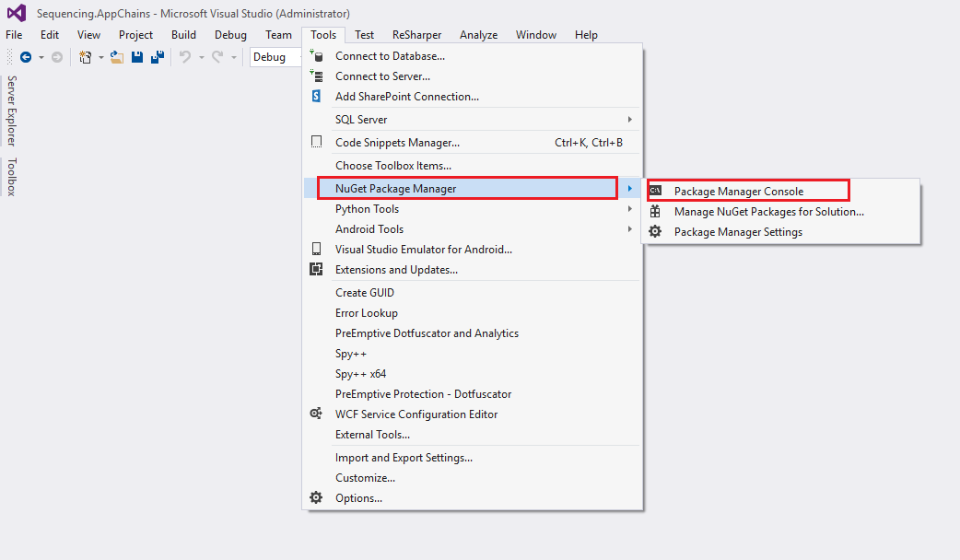Image resolution: width=960 pixels, height=560 pixels.
Task: Open Options from the Tools menu
Action: pos(473,498)
